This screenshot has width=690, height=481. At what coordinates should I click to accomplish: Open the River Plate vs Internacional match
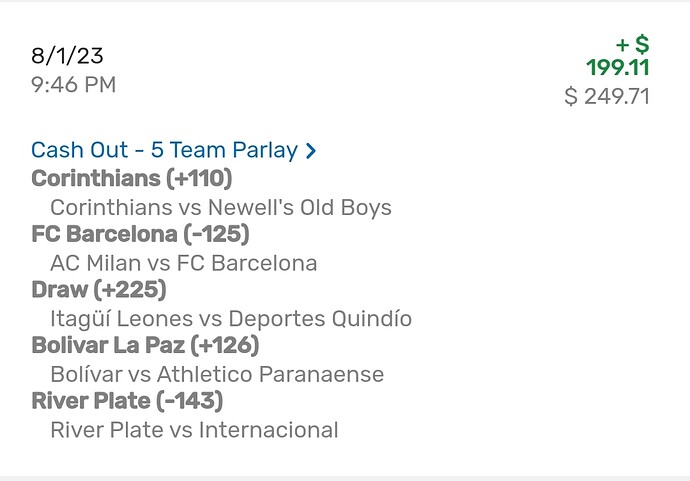point(194,430)
